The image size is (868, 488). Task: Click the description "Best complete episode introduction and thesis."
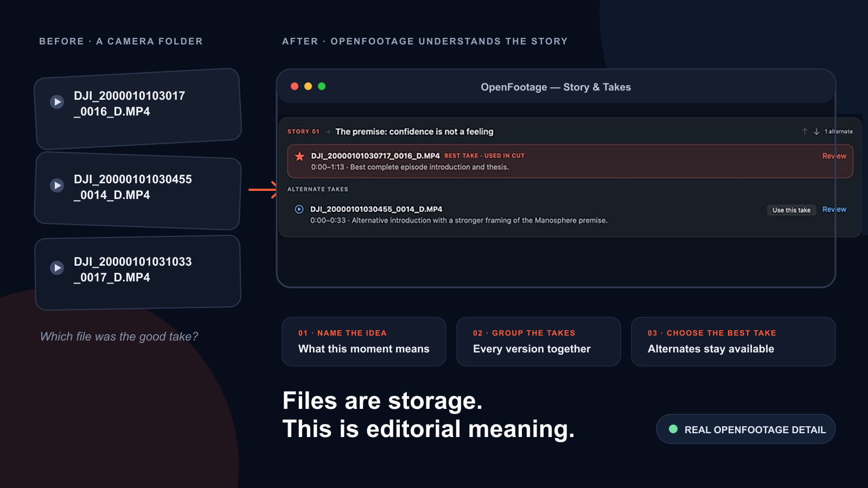[x=430, y=167]
